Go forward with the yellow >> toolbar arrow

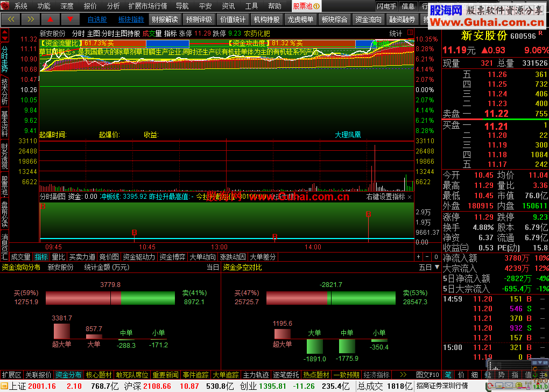[x=31, y=19]
